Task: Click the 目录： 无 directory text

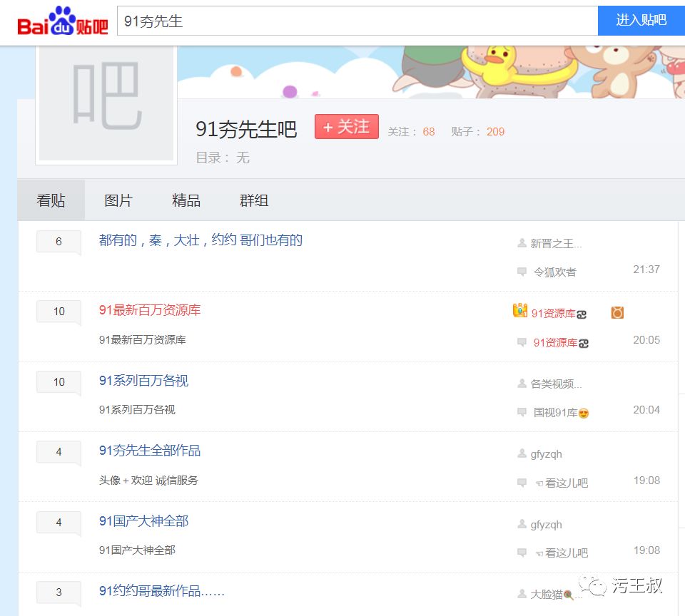Action: click(223, 158)
